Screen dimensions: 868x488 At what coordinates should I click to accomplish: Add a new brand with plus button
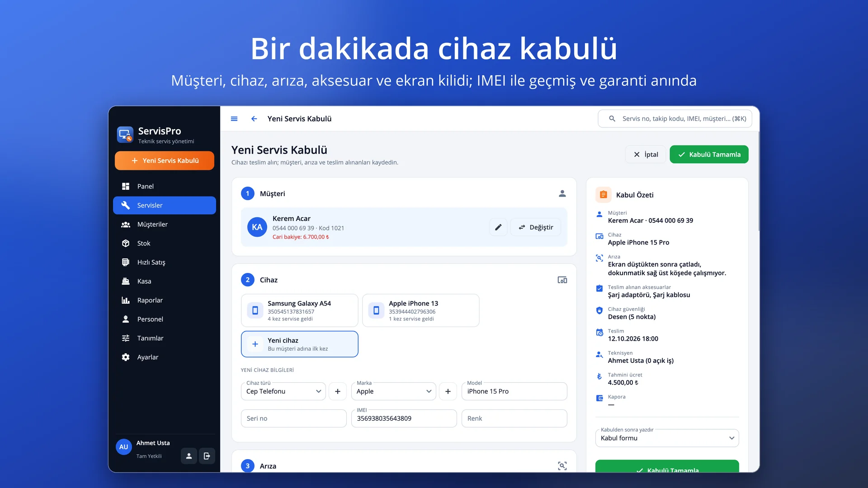click(448, 391)
